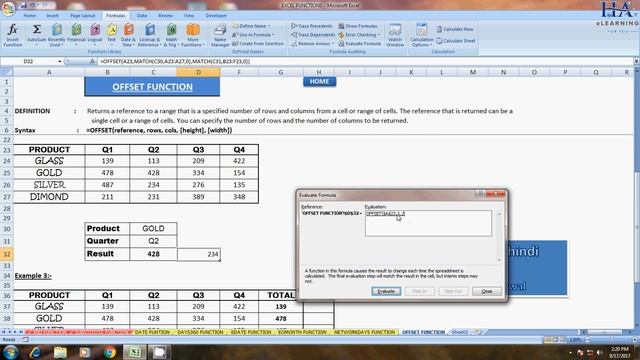Select column A header
The width and height of the screenshot is (640, 360).
coord(49,72)
